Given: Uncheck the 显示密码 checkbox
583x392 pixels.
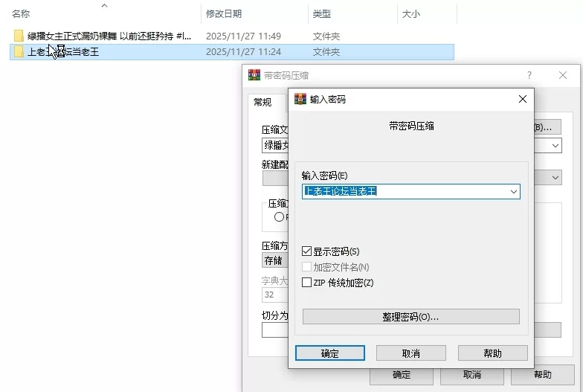Looking at the screenshot, I should pyautogui.click(x=307, y=251).
